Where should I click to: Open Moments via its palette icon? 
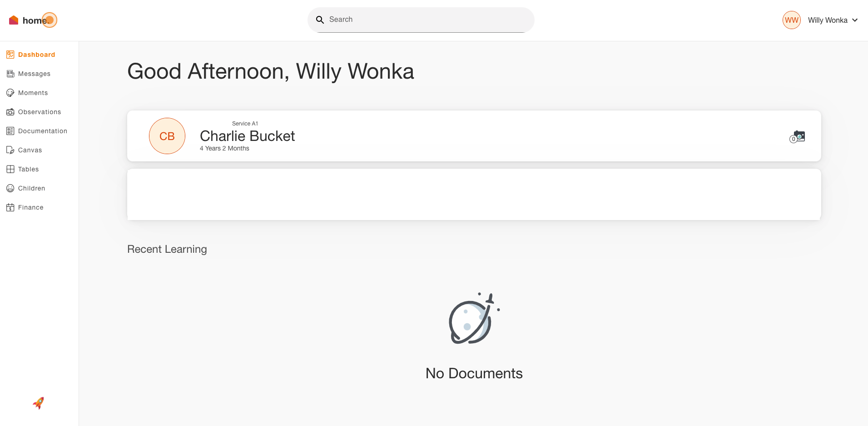point(10,93)
